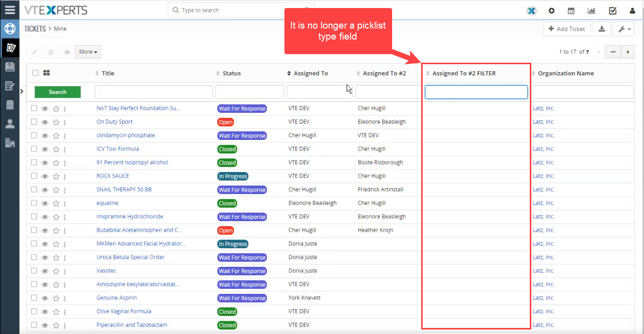Click the Mine list breadcrumb
The width and height of the screenshot is (644, 334).
tap(60, 29)
